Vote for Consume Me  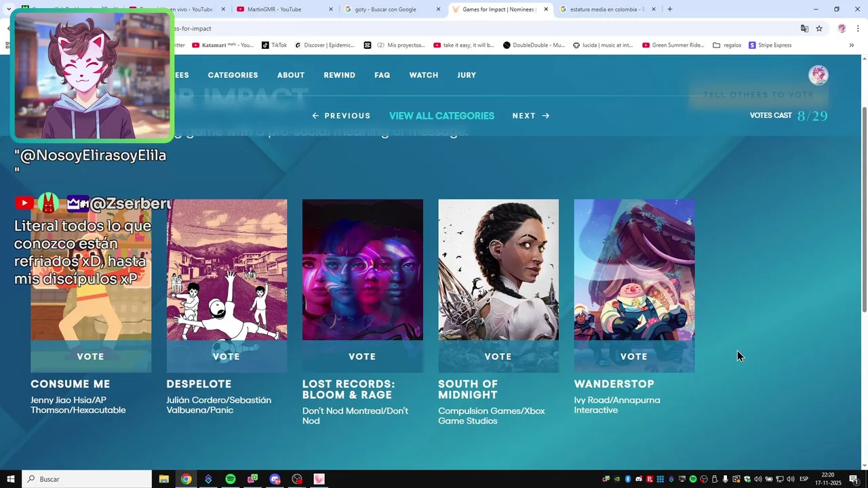[x=91, y=357]
